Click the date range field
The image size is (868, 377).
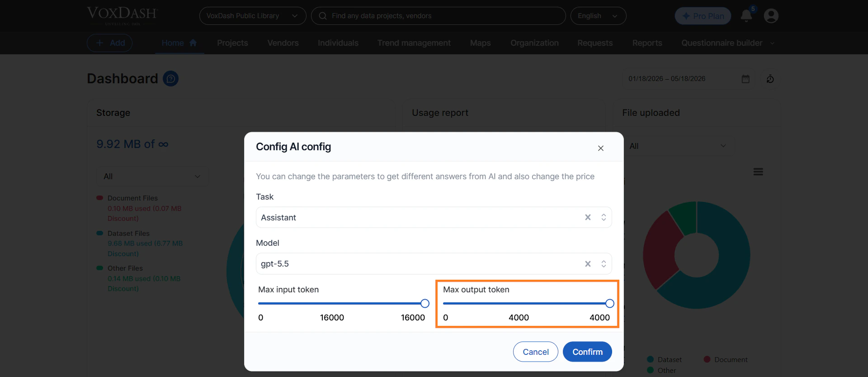(688, 79)
